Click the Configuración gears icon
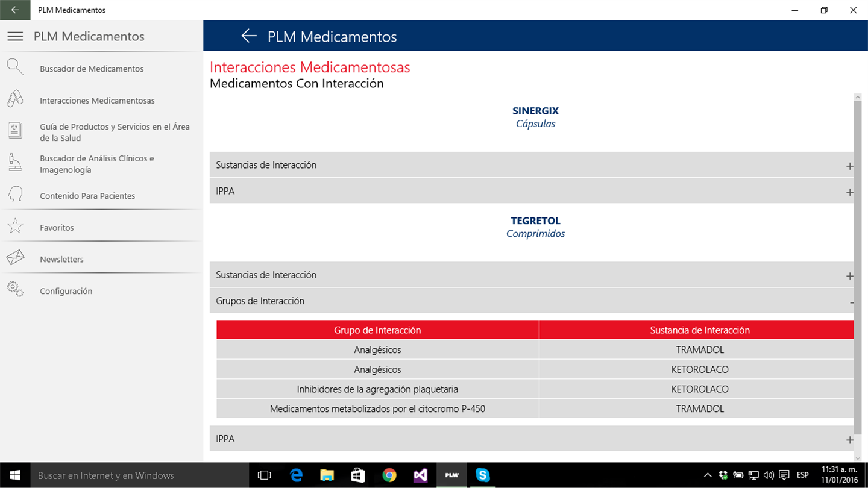 (x=15, y=290)
